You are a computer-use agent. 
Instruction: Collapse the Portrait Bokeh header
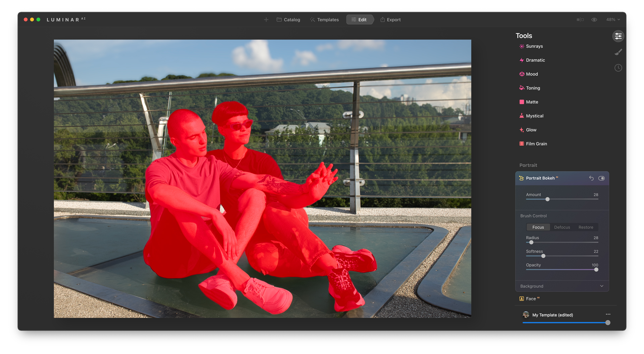tap(562, 178)
